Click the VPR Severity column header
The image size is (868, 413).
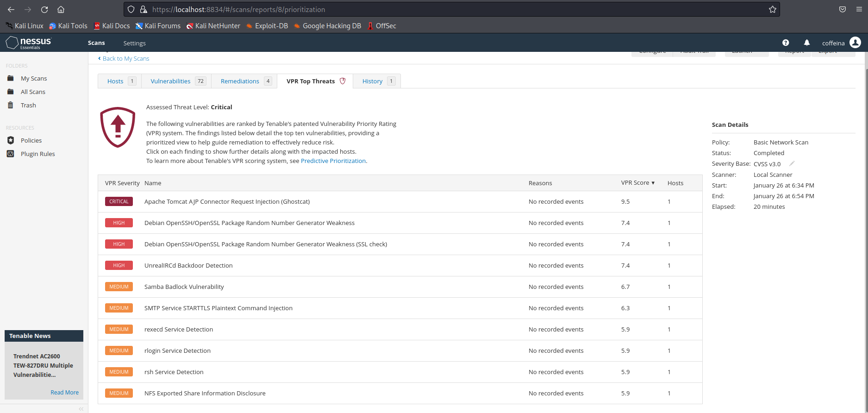(122, 183)
